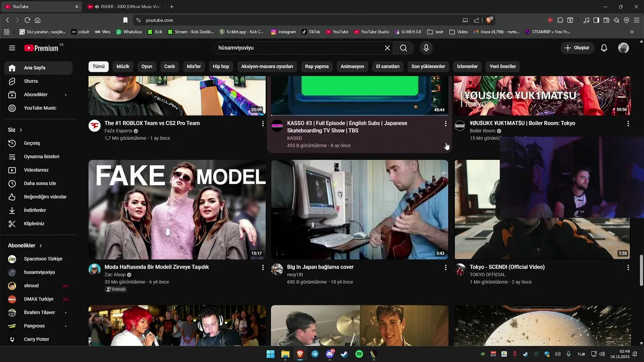Open Abonelikler feed in sidebar
The image size is (644, 362).
pyautogui.click(x=38, y=95)
